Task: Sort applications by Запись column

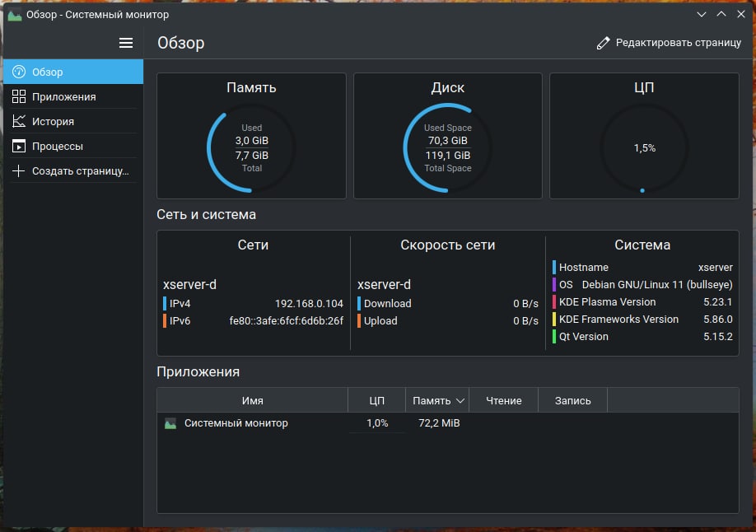Action: [573, 400]
